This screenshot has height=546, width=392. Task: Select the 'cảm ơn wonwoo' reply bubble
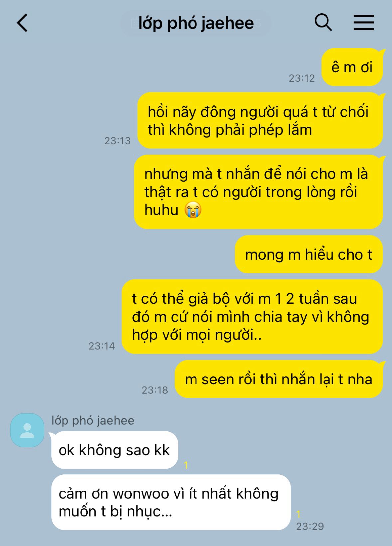click(x=171, y=502)
